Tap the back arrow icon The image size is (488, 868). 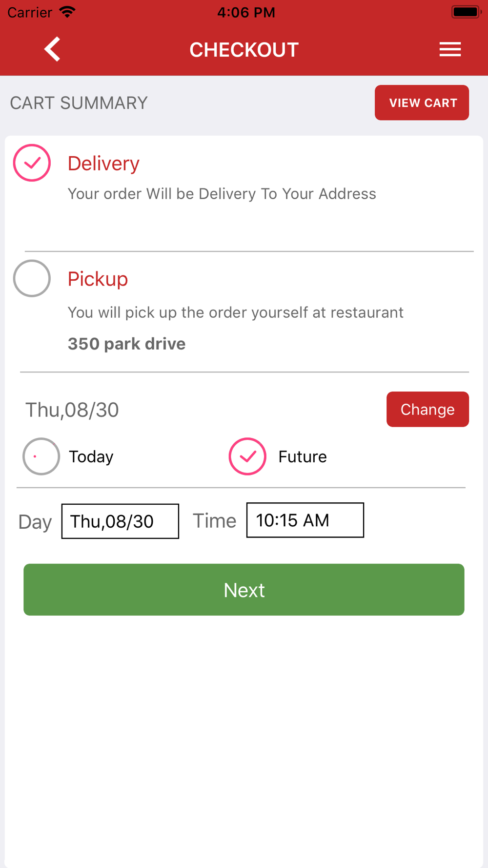(x=52, y=49)
